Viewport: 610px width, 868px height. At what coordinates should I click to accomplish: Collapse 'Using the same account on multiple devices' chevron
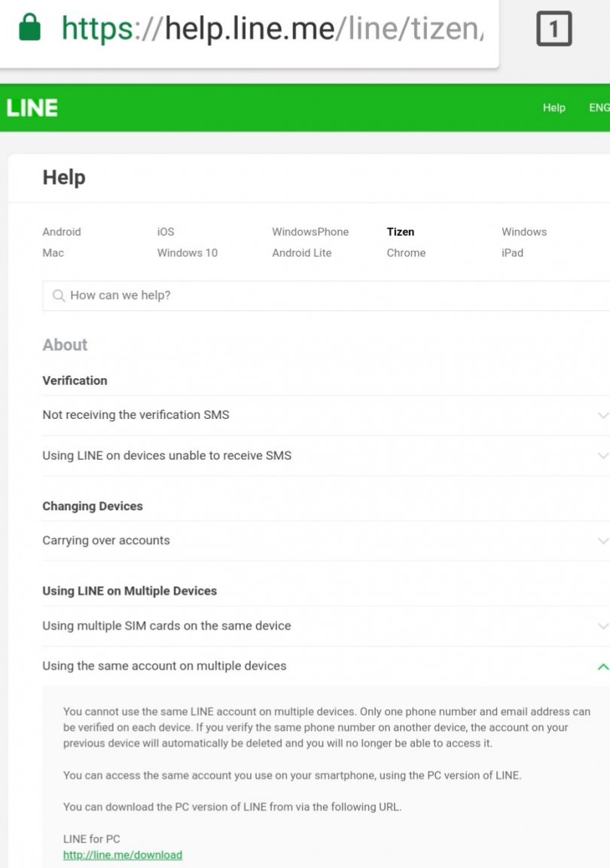(603, 667)
